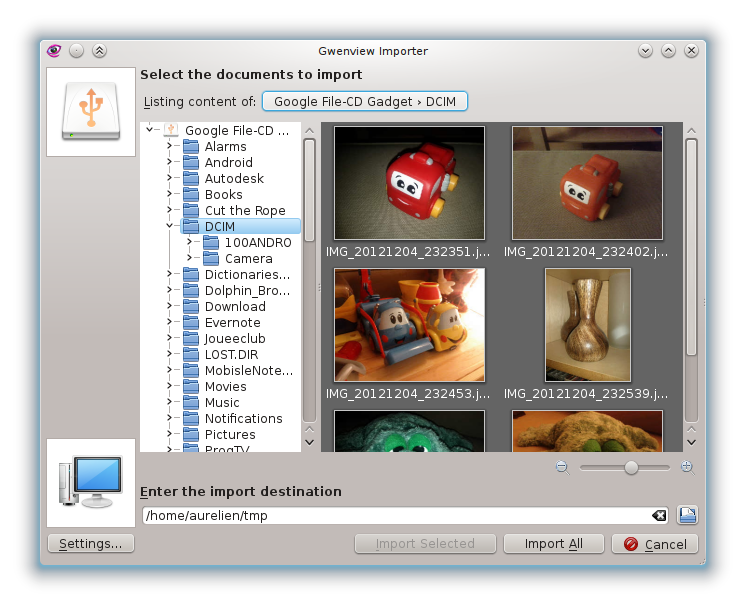The width and height of the screenshot is (746, 605).
Task: Select the Pictures folder in tree
Action: coord(230,435)
